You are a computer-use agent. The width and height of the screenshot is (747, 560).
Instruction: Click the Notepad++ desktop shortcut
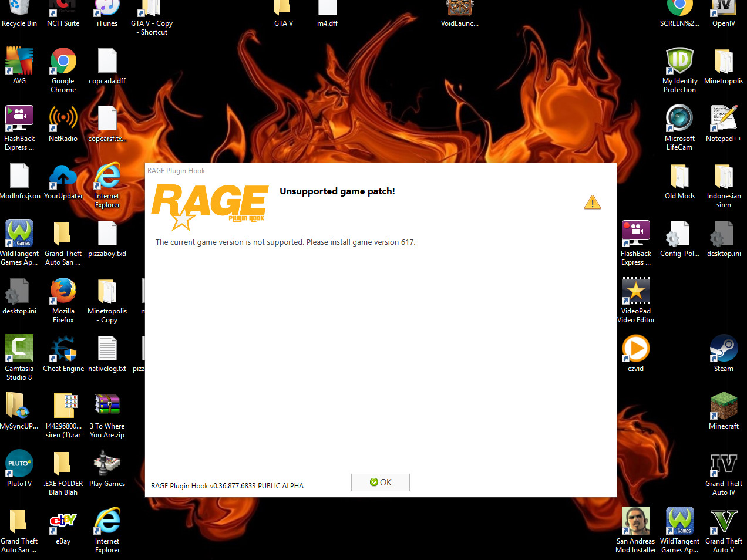(724, 123)
